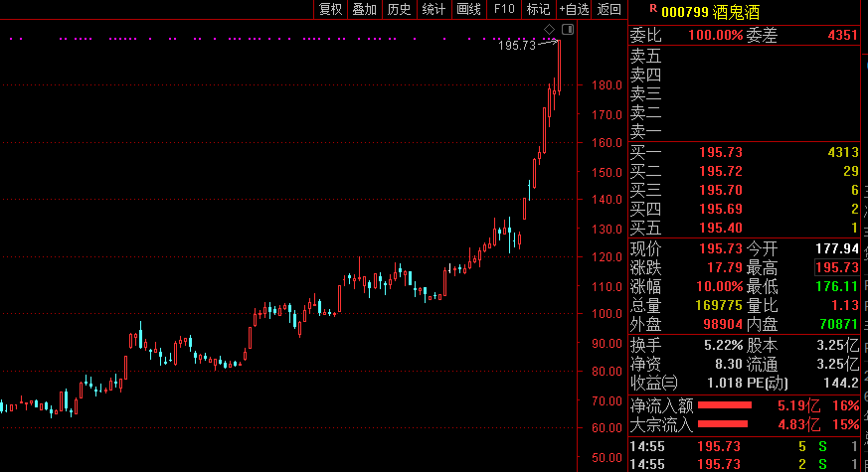Click the 标记 mark button
The width and height of the screenshot is (868, 472).
pyautogui.click(x=538, y=10)
